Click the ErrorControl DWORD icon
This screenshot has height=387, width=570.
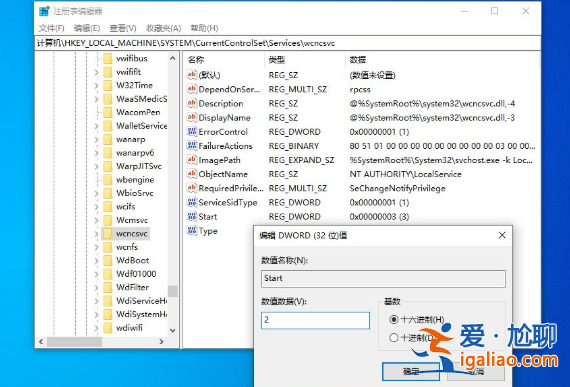(x=192, y=131)
